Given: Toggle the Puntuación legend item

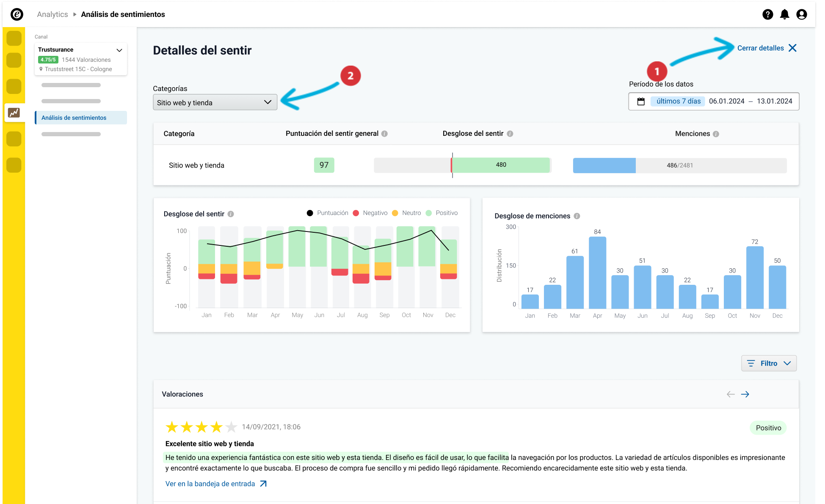Looking at the screenshot, I should [327, 213].
